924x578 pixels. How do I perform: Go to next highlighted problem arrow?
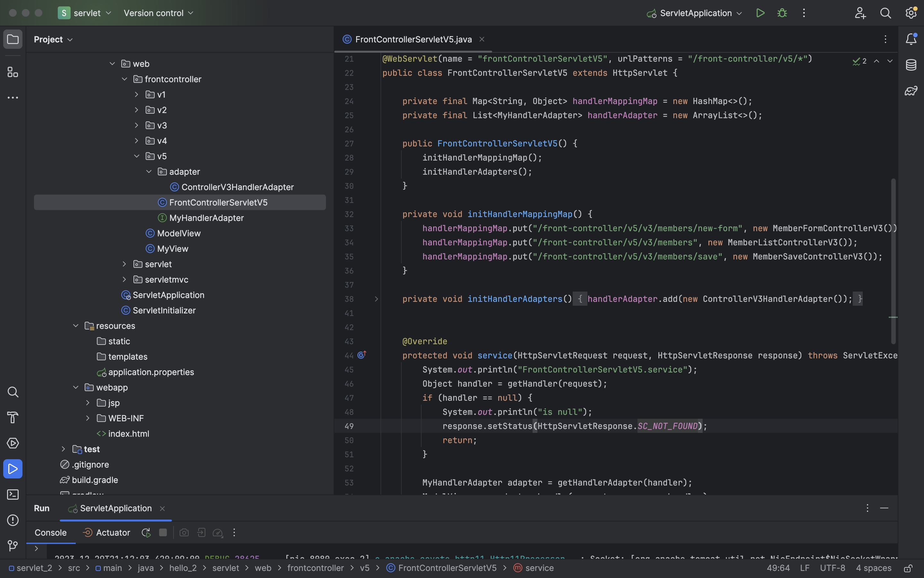[x=890, y=61]
